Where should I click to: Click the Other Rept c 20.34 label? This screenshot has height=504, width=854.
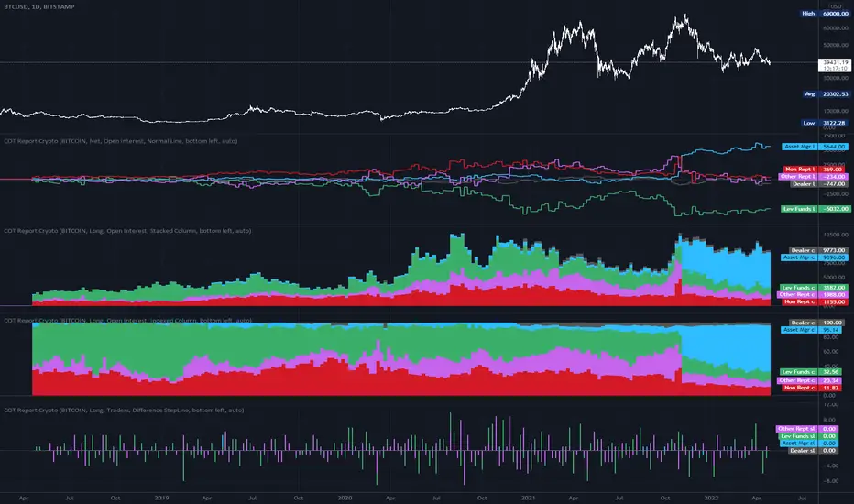click(x=810, y=380)
